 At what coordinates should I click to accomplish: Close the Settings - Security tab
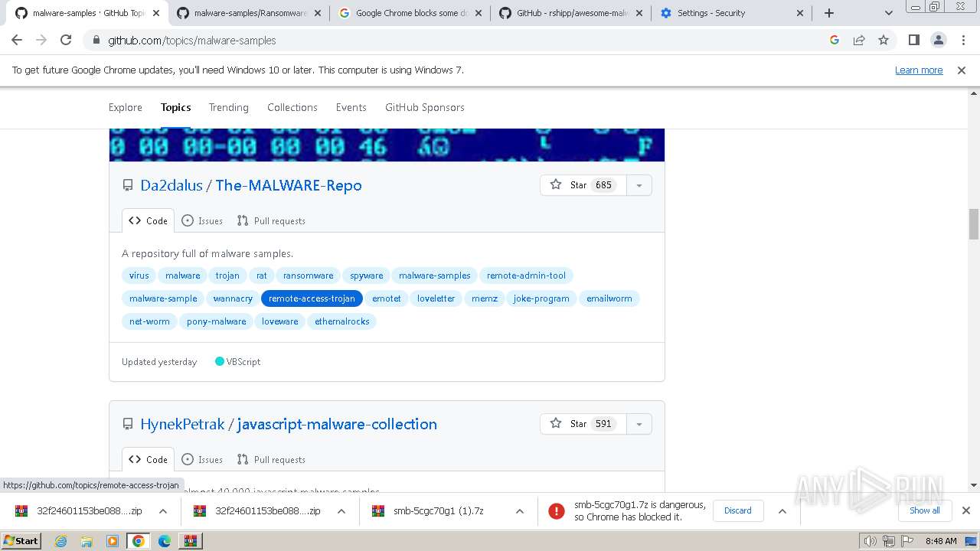click(x=800, y=13)
